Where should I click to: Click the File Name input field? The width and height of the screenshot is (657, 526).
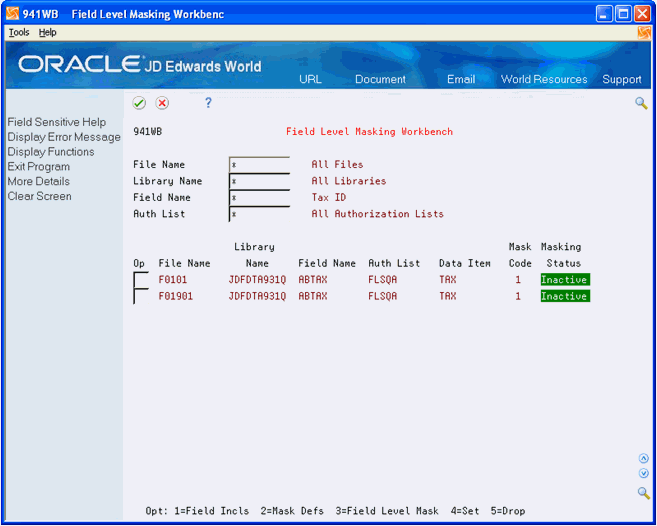click(259, 165)
